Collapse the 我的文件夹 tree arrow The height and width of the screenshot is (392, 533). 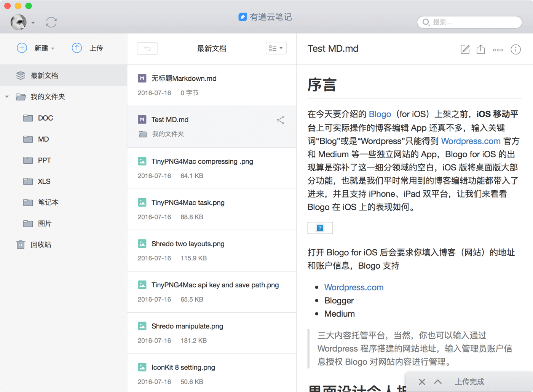point(7,97)
